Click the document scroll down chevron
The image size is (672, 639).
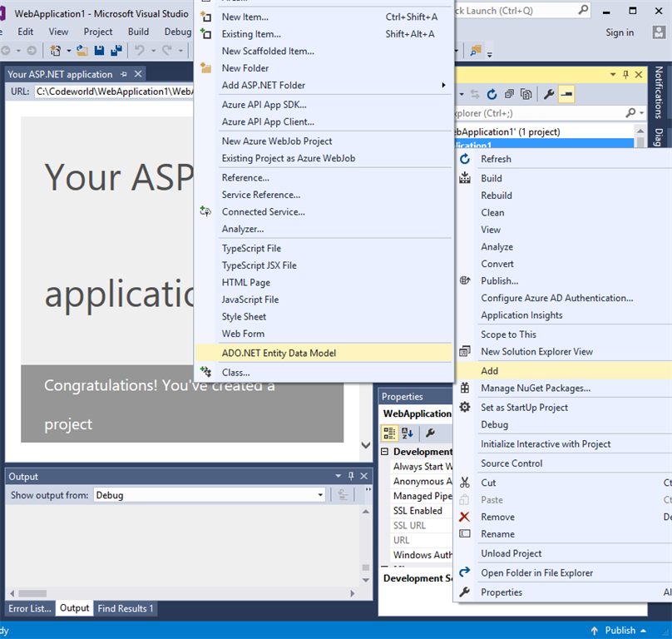pos(366,446)
